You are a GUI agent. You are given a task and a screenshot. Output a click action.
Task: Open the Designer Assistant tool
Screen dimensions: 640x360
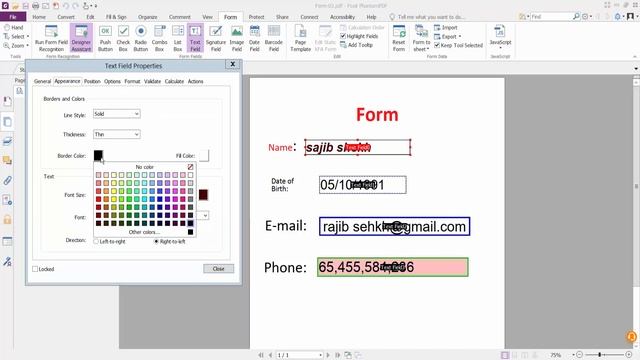pos(81,38)
